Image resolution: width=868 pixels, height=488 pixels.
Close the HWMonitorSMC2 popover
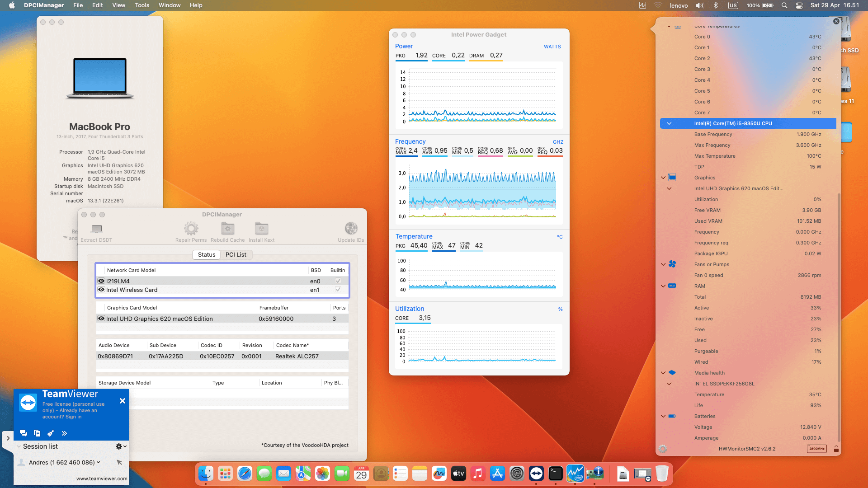(x=836, y=21)
